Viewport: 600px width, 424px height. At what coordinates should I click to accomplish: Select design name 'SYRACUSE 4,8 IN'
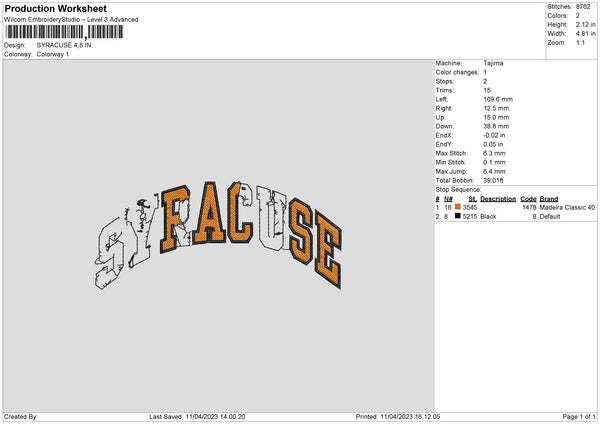coord(64,45)
